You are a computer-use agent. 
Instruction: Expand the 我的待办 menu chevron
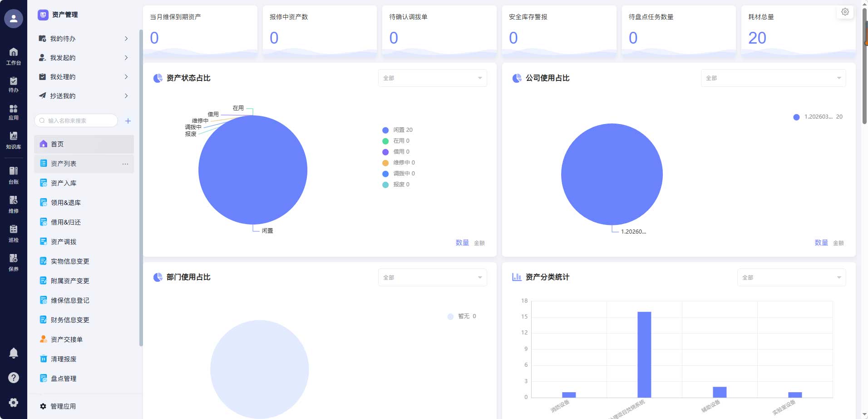[x=126, y=39]
